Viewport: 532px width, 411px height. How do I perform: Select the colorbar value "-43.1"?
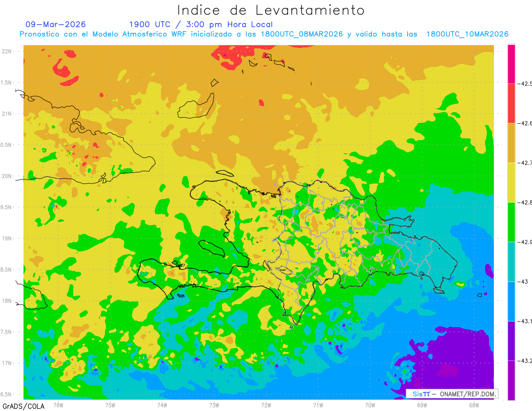pos(524,321)
